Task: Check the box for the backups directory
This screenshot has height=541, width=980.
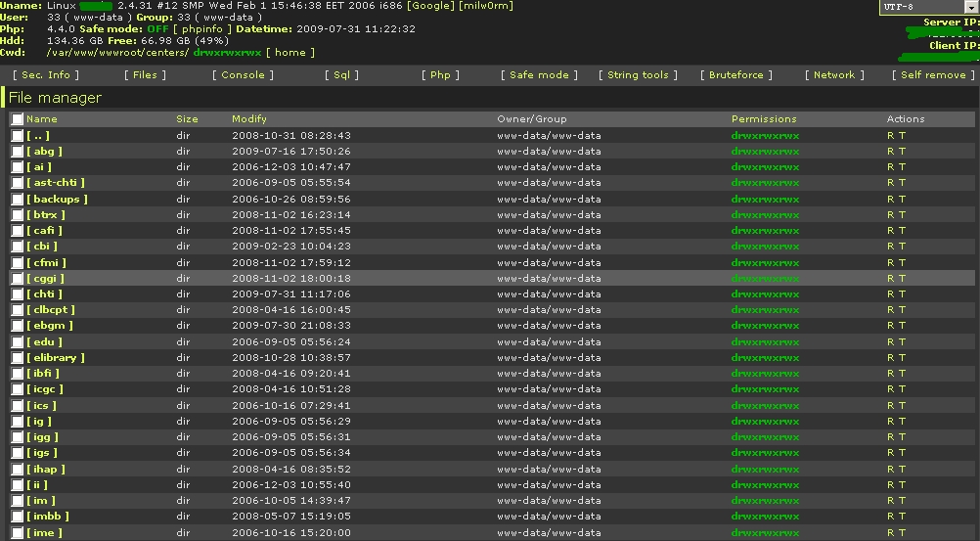Action: click(18, 200)
